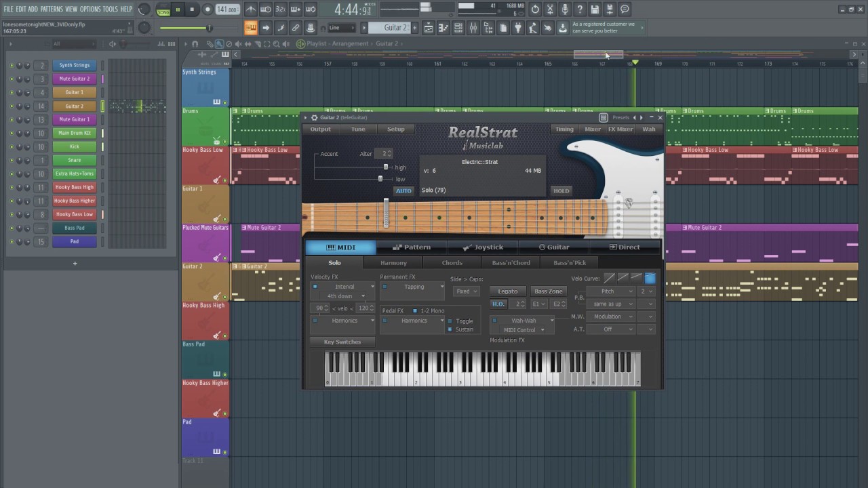Image resolution: width=868 pixels, height=488 pixels.
Task: Open the channel rack view icon in the toolbar
Action: [458, 28]
